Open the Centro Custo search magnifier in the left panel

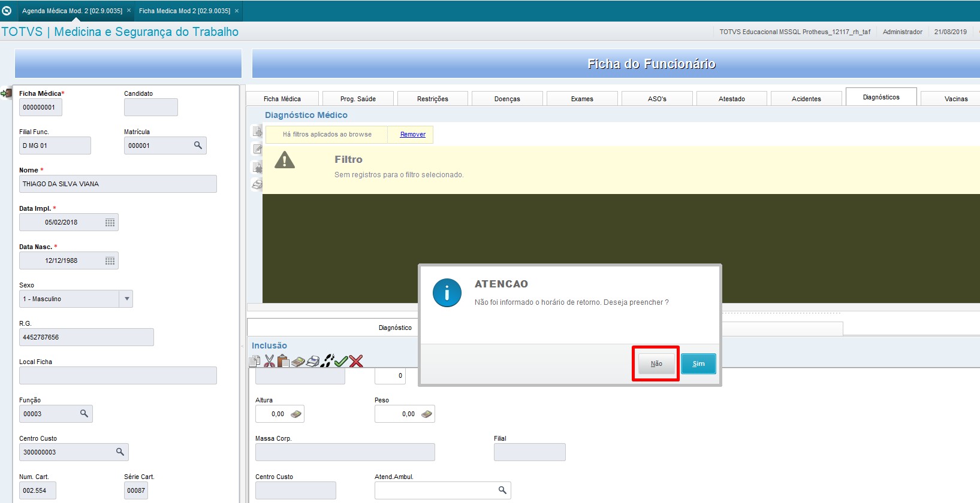120,452
